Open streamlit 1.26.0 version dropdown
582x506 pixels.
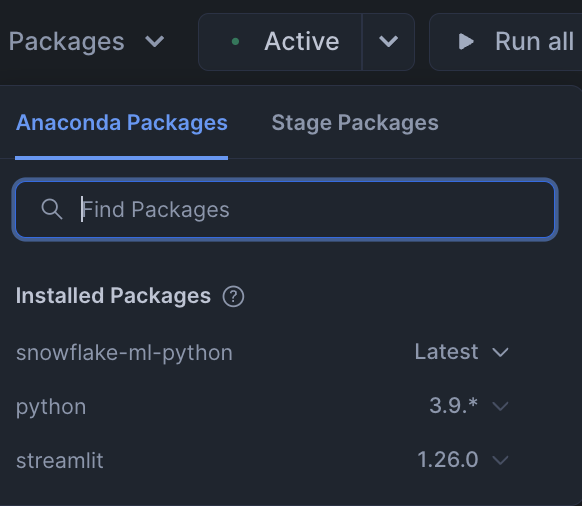tap(462, 460)
